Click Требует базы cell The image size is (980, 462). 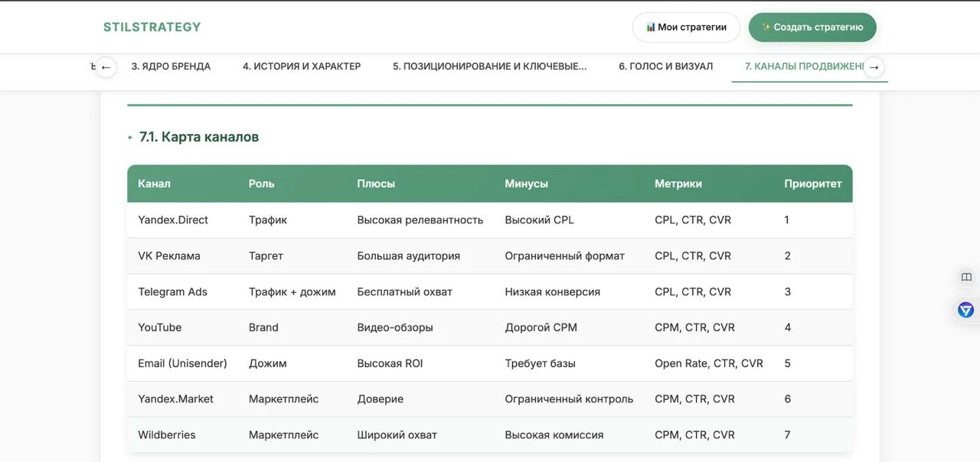pos(541,363)
